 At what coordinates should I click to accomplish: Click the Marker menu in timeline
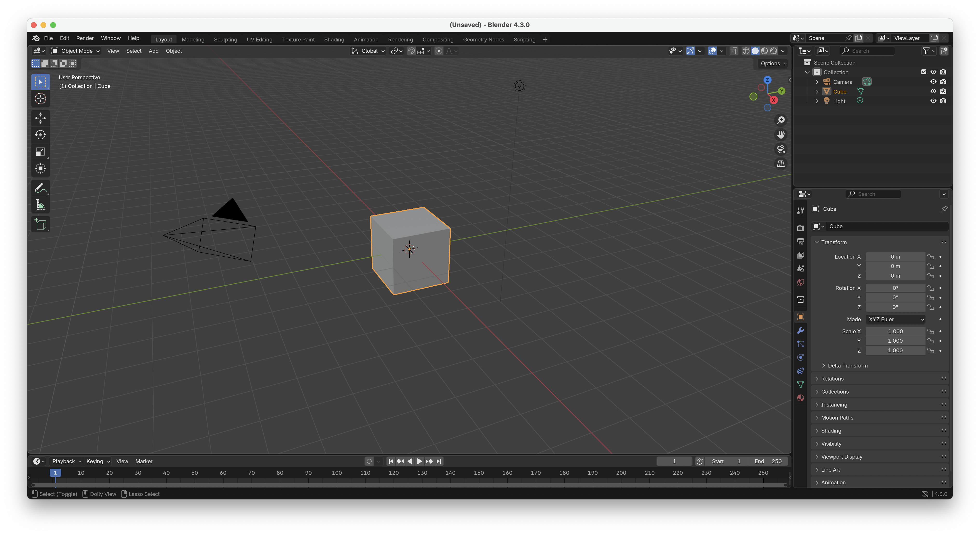(144, 461)
